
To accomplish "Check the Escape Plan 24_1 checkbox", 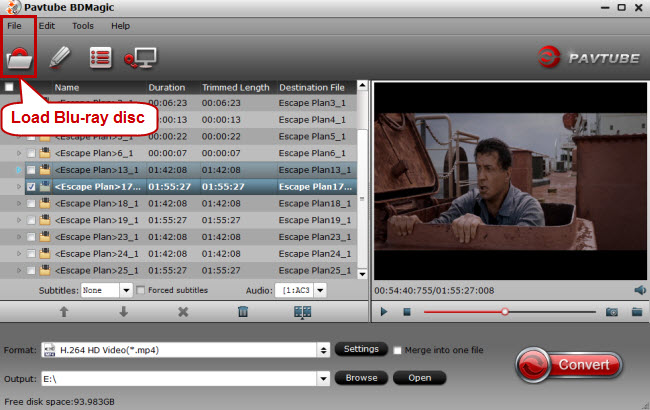I will click(31, 254).
